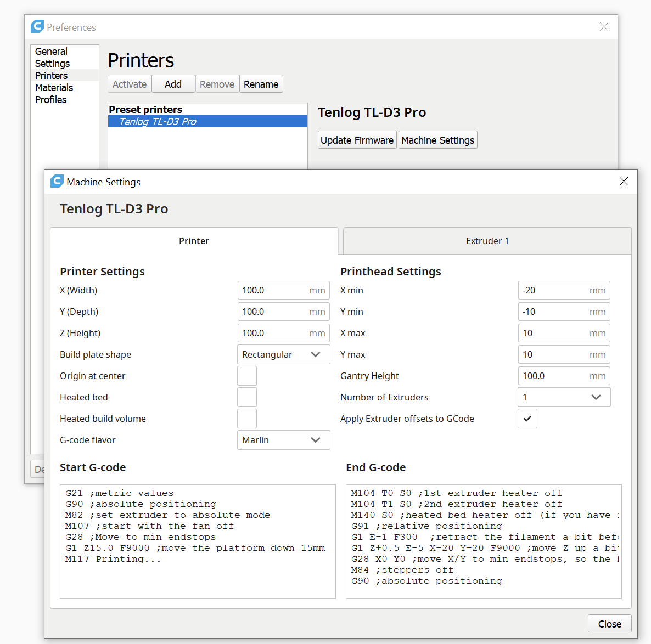Open the Number of Extruders dropdown
Screen dimensions: 651x644
(x=564, y=397)
